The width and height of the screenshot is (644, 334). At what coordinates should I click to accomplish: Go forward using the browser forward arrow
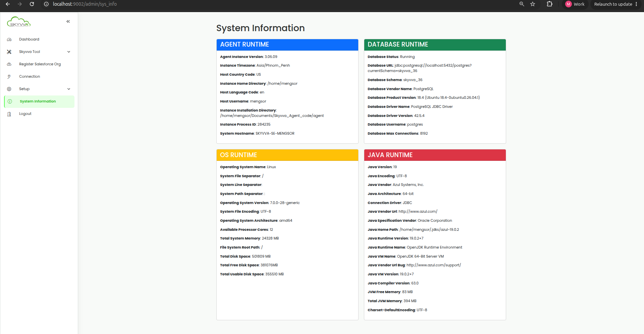[20, 4]
